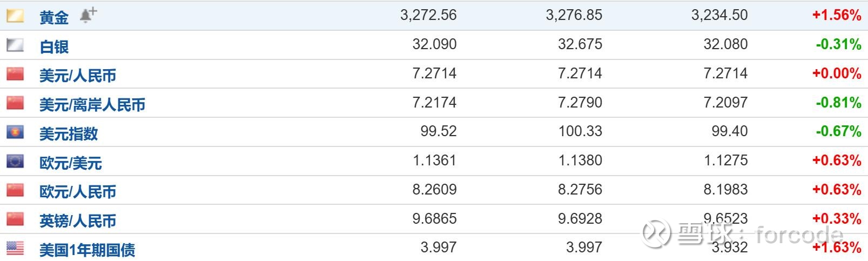The image size is (868, 261).
Task: Click the gold flag icon beside 黄金
Action: tap(15, 16)
